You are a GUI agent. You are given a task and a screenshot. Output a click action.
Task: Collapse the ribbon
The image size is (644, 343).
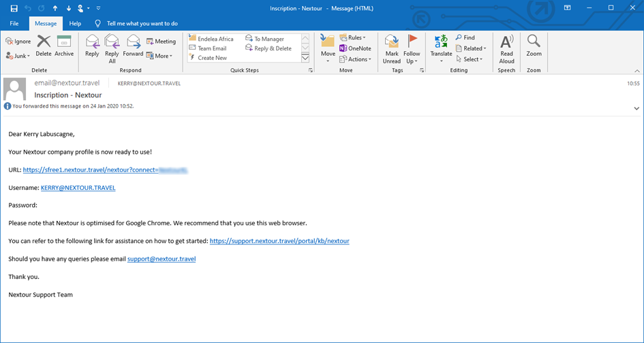click(637, 71)
